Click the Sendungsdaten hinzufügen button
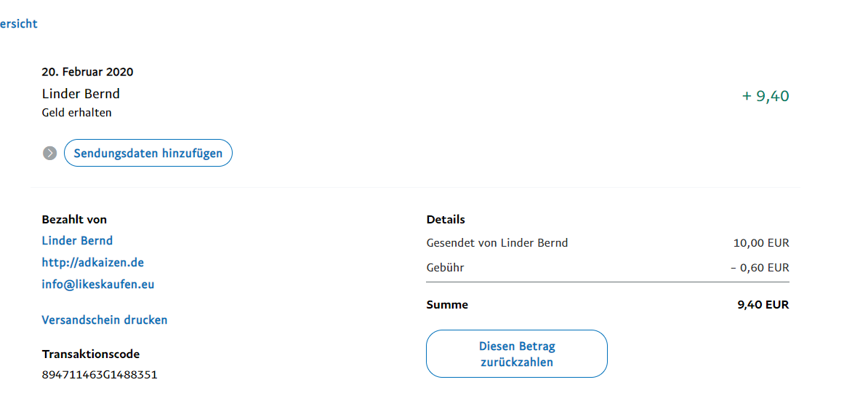This screenshot has width=868, height=409. click(x=148, y=153)
